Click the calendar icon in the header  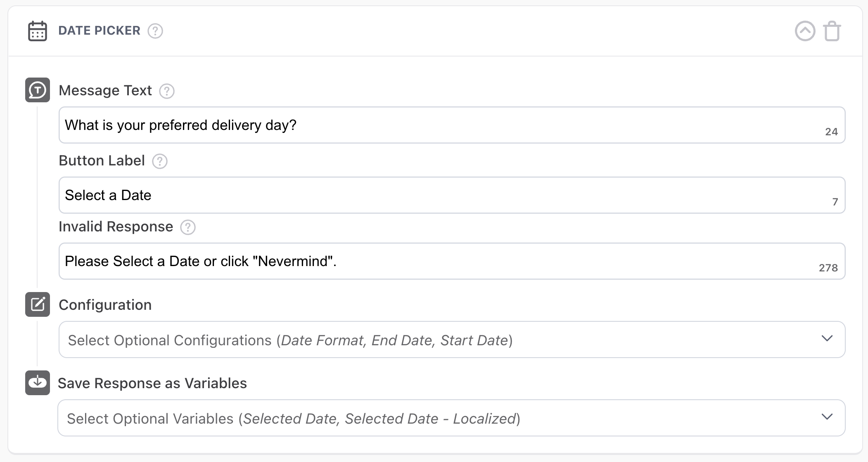click(38, 31)
